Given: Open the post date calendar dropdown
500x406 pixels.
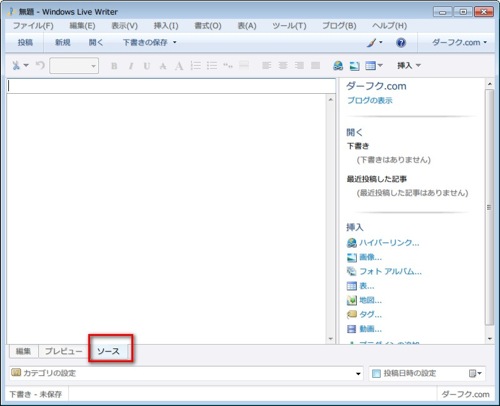Looking at the screenshot, I should (475, 373).
